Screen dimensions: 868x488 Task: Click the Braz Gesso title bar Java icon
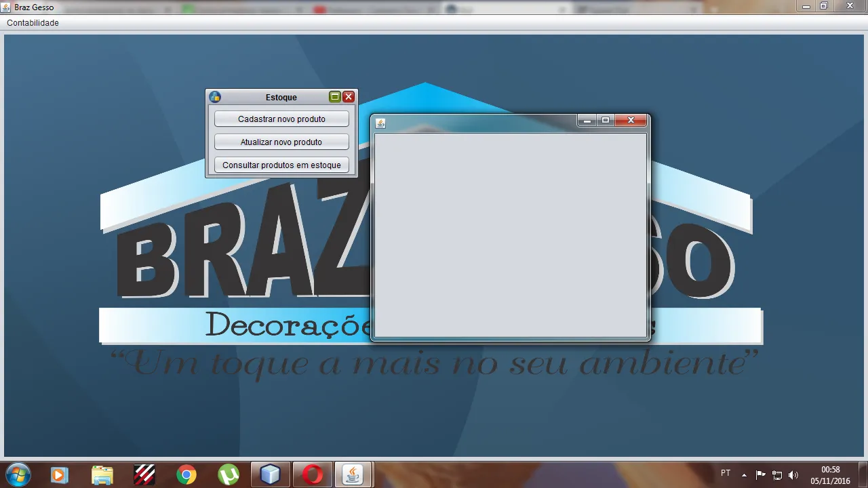pos(7,7)
